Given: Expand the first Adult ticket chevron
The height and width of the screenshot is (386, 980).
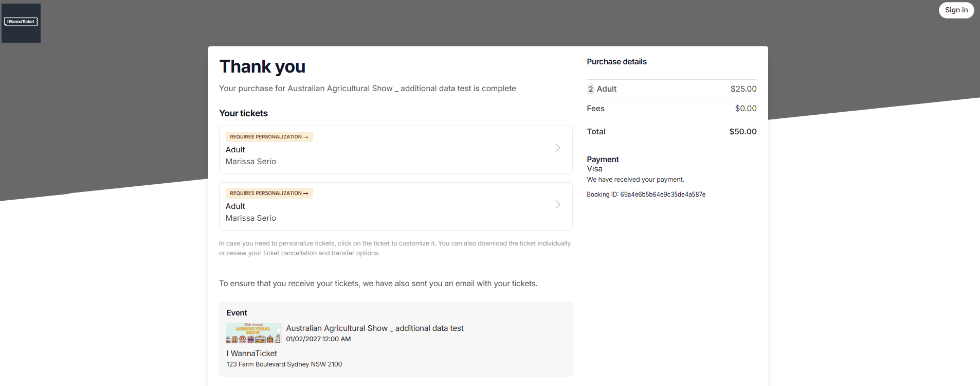Looking at the screenshot, I should [x=558, y=148].
